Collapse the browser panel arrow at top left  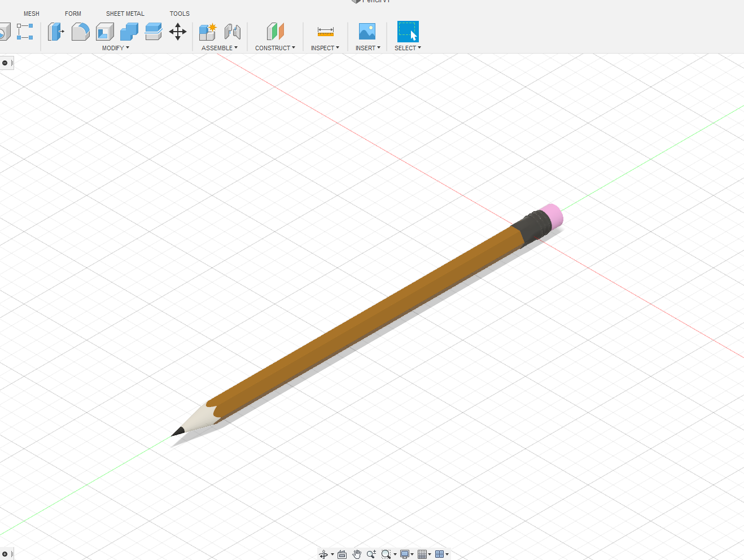click(x=6, y=63)
